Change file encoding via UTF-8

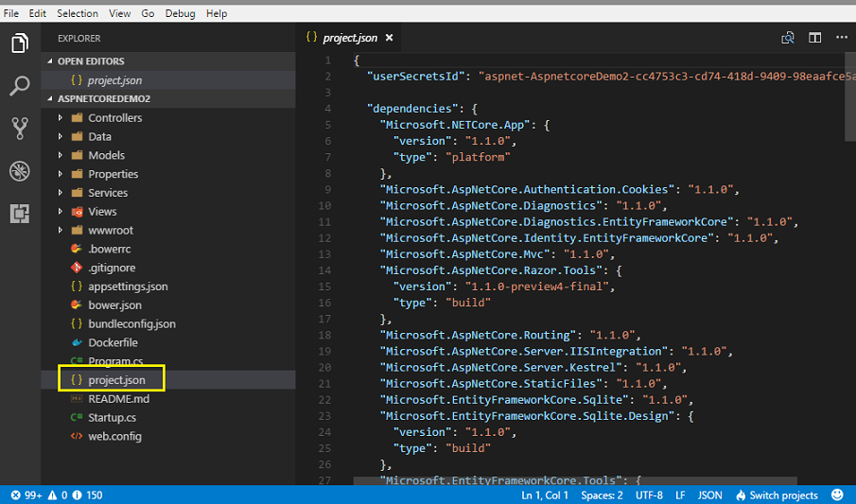(649, 495)
